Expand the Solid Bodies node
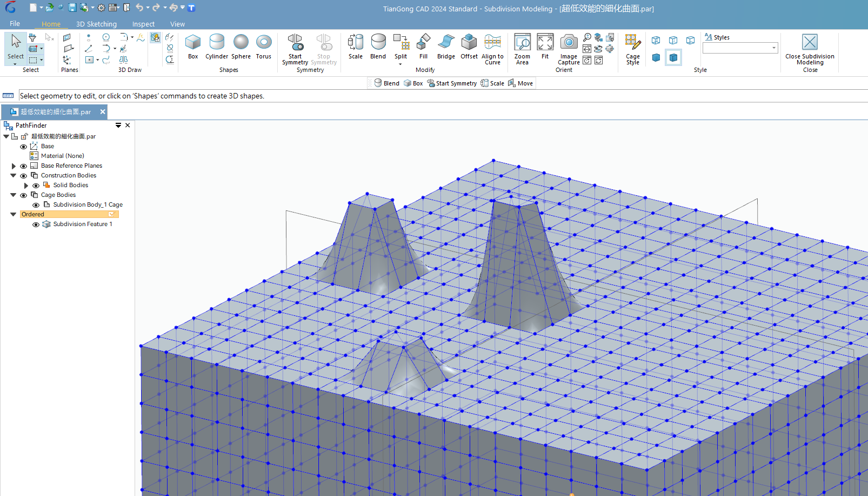 point(26,186)
